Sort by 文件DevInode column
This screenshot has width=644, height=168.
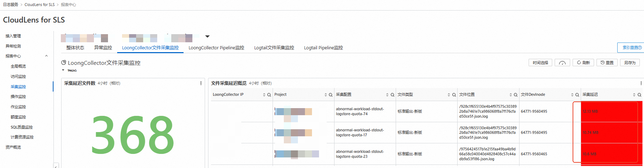(x=572, y=95)
